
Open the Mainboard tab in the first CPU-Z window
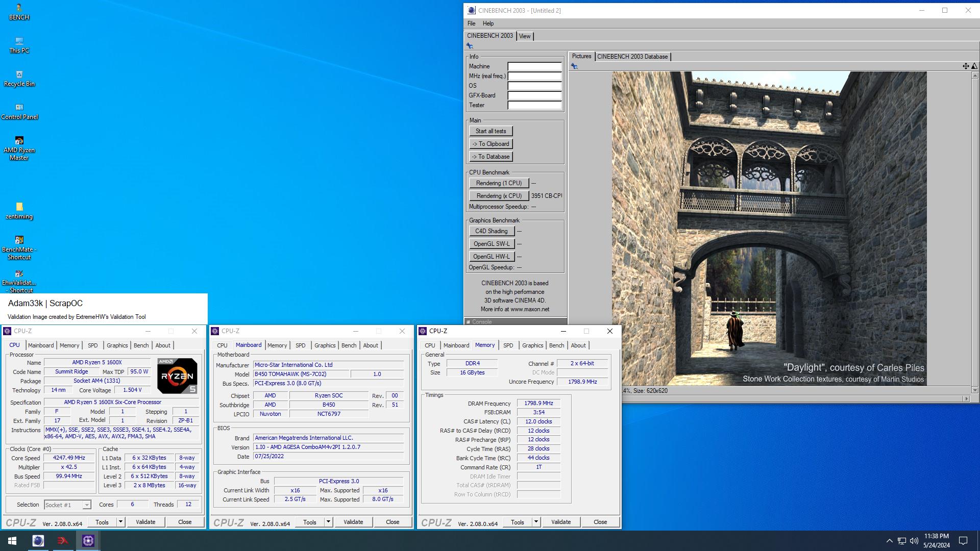41,345
